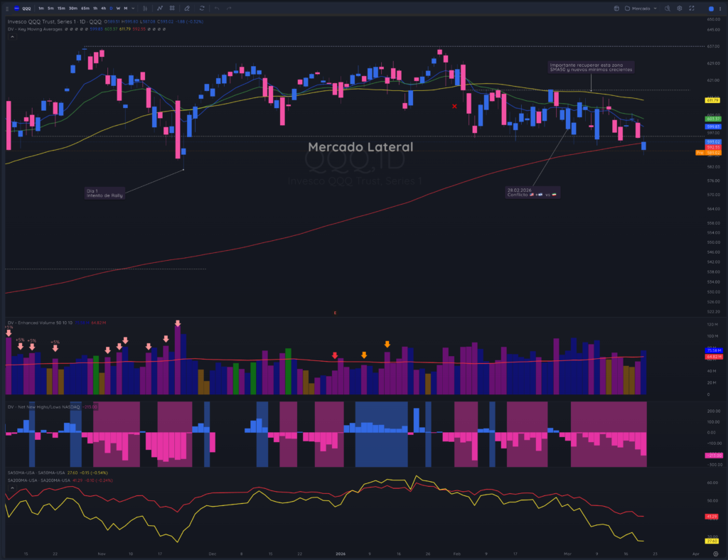The height and width of the screenshot is (560, 728).
Task: Click the DV - Key Moving Averages legend
Action: click(x=35, y=29)
